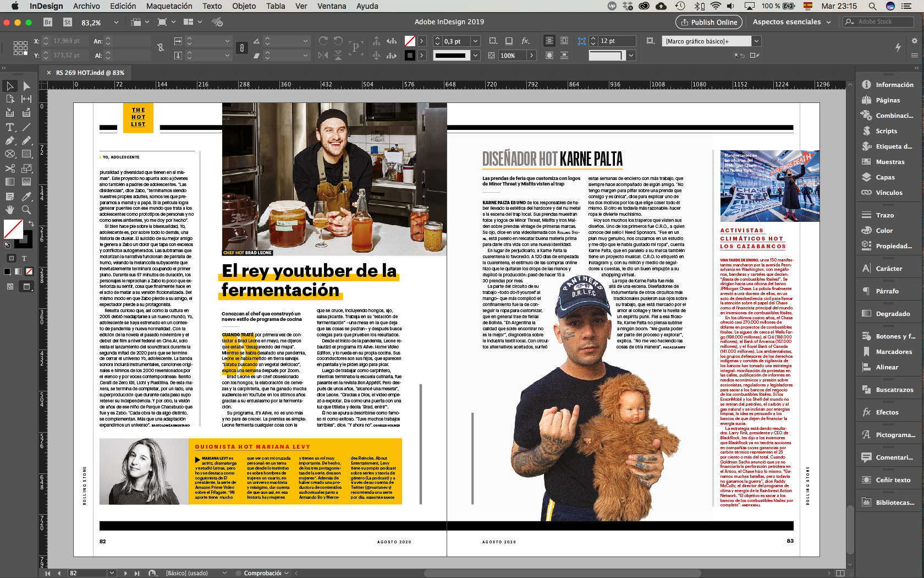Select the Direct Selection tool
Image resolution: width=924 pixels, height=578 pixels.
tap(26, 86)
